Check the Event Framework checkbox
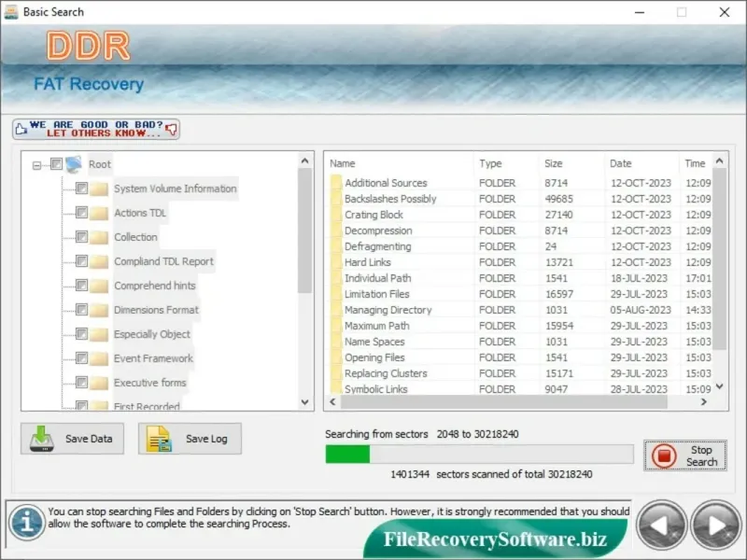 click(81, 358)
